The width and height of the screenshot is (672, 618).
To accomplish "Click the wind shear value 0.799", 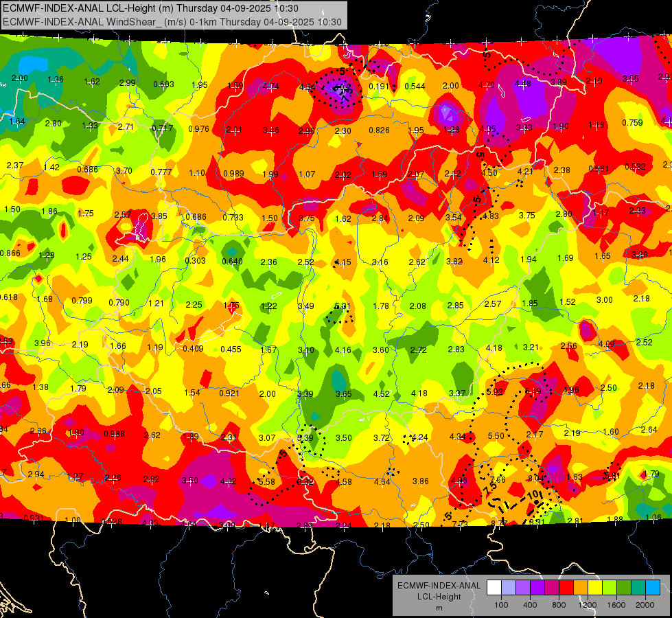I will [x=82, y=300].
